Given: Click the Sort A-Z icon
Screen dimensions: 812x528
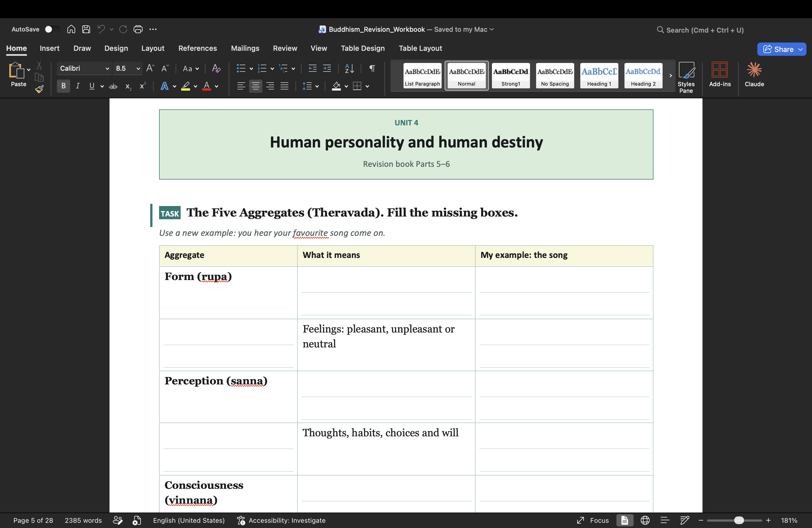Looking at the screenshot, I should point(349,68).
